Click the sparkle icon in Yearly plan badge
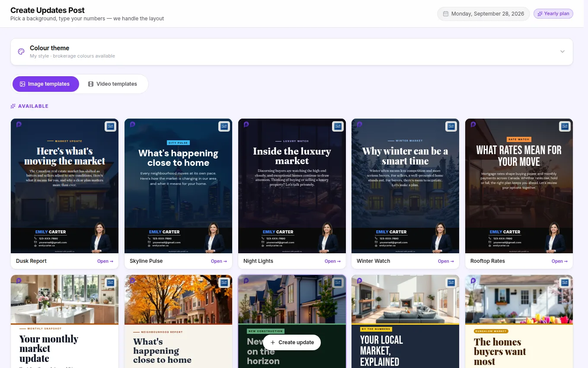The width and height of the screenshot is (588, 368). pos(540,14)
